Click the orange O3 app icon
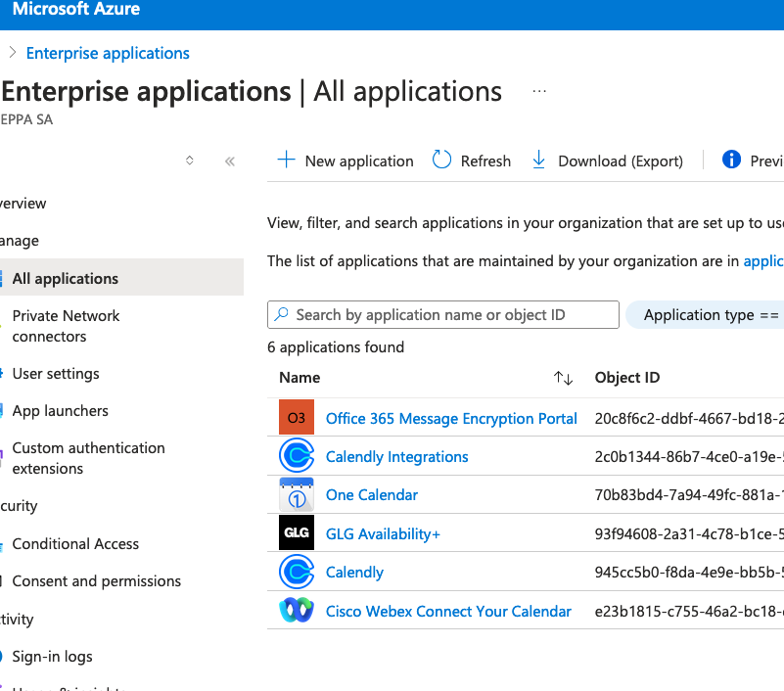The width and height of the screenshot is (784, 691). (297, 417)
